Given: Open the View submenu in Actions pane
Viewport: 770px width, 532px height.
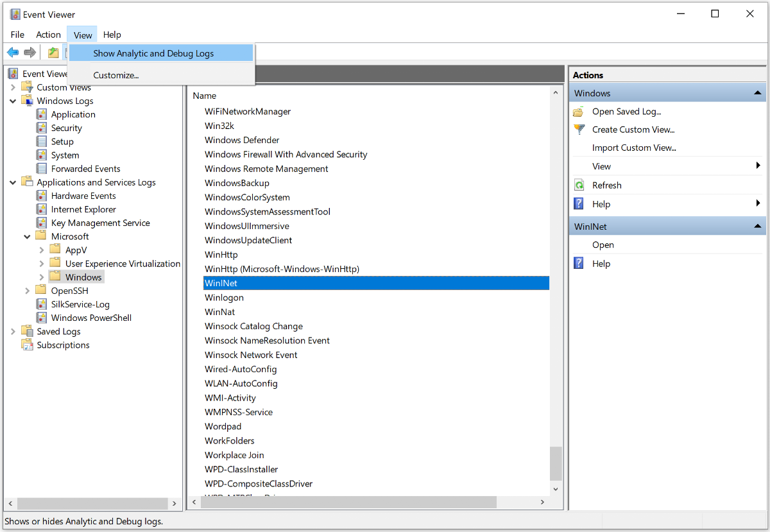Looking at the screenshot, I should point(667,166).
